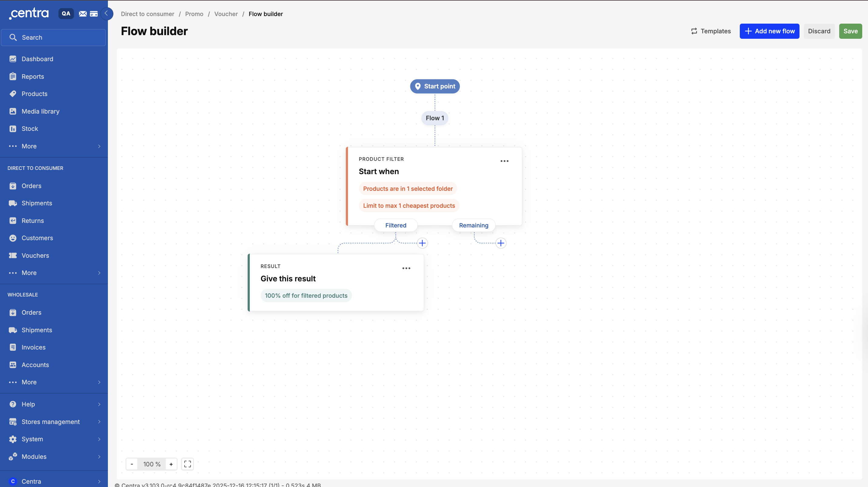Screen dimensions: 868x487
Task: Go to Dashboard from the sidebar
Action: click(x=37, y=59)
